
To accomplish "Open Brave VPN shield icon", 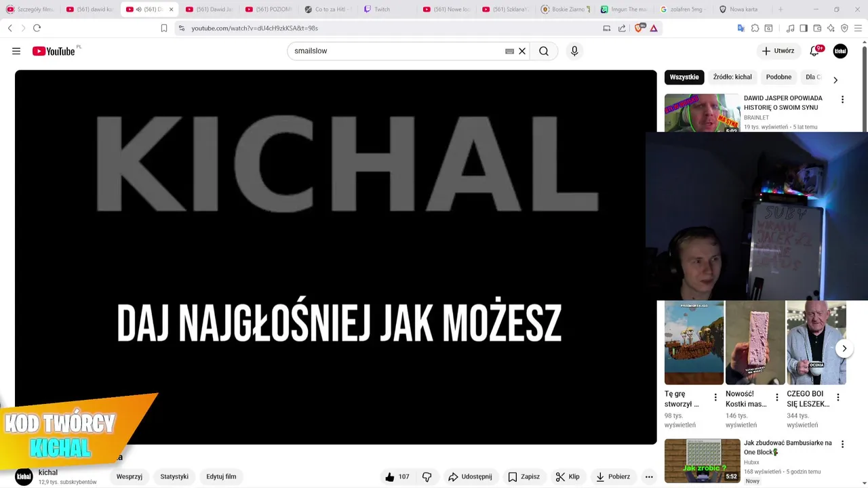I will [844, 28].
